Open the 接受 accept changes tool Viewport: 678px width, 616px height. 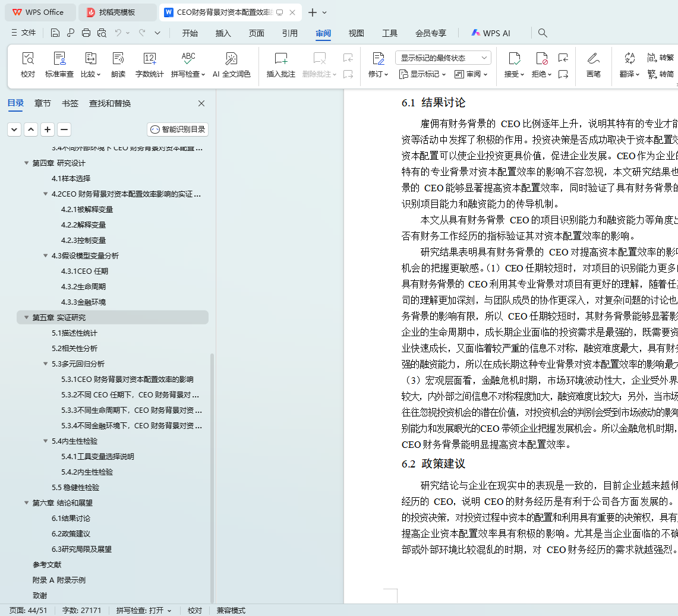pos(514,65)
